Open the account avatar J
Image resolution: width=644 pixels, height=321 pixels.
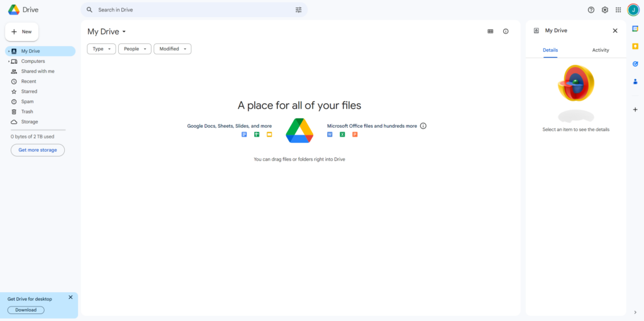(x=633, y=10)
